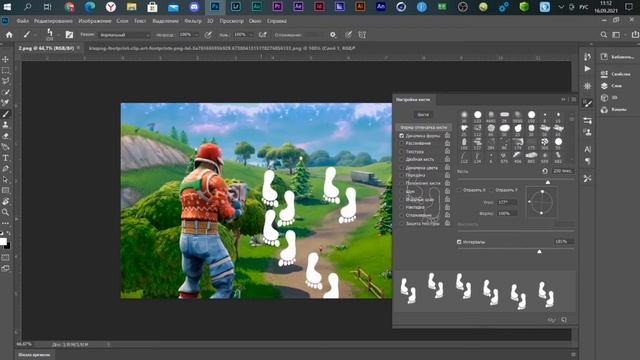The image size is (640, 360).
Task: Open the History panel icon in dock
Action: click(587, 57)
